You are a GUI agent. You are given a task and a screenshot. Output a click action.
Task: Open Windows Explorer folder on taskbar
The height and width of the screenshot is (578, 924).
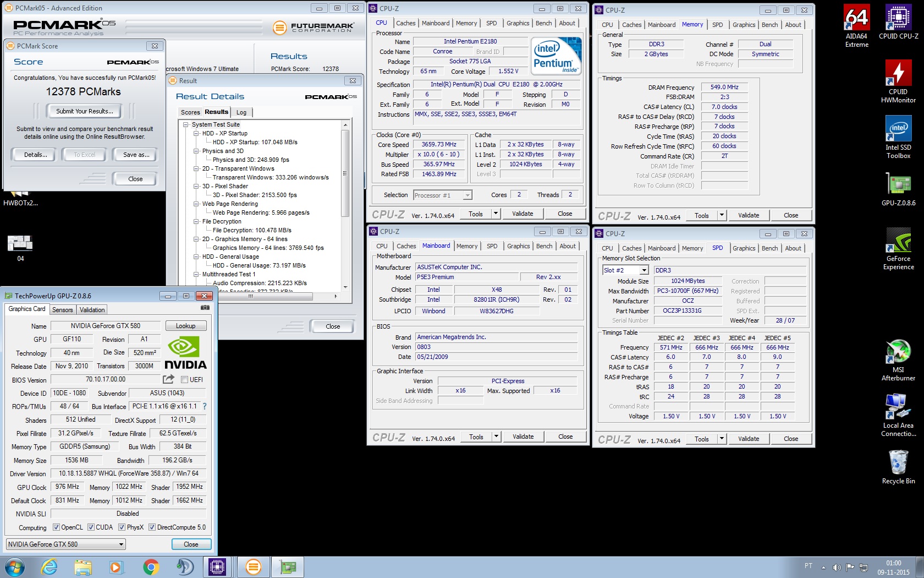tap(83, 567)
